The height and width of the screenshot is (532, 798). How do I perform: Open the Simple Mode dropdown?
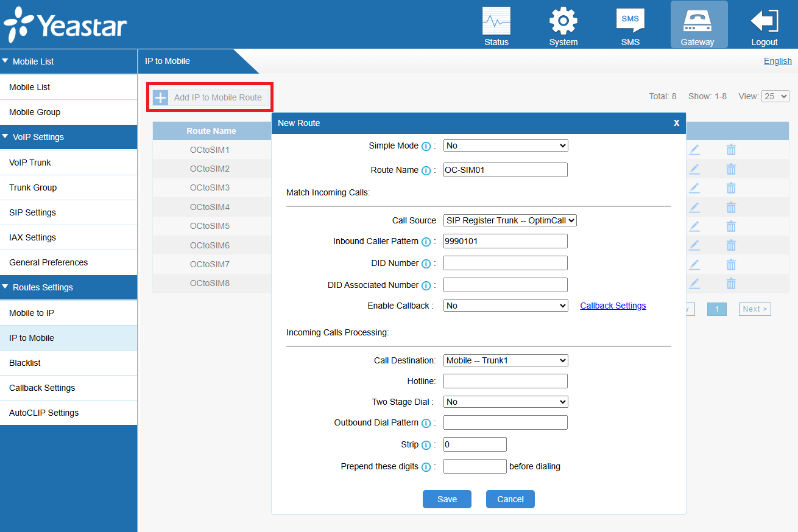click(506, 145)
